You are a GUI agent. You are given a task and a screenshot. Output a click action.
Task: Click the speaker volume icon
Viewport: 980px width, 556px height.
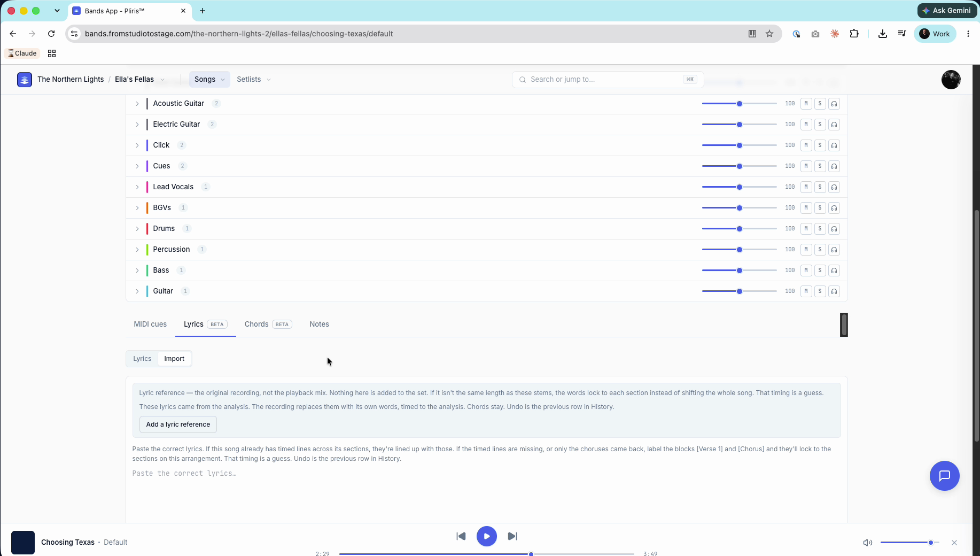tap(867, 543)
